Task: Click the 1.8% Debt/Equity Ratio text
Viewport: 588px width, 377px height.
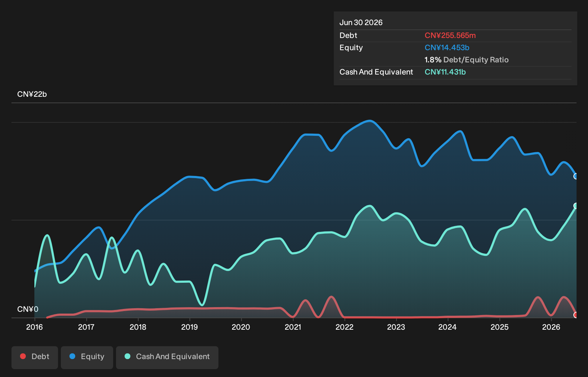Action: tap(467, 60)
